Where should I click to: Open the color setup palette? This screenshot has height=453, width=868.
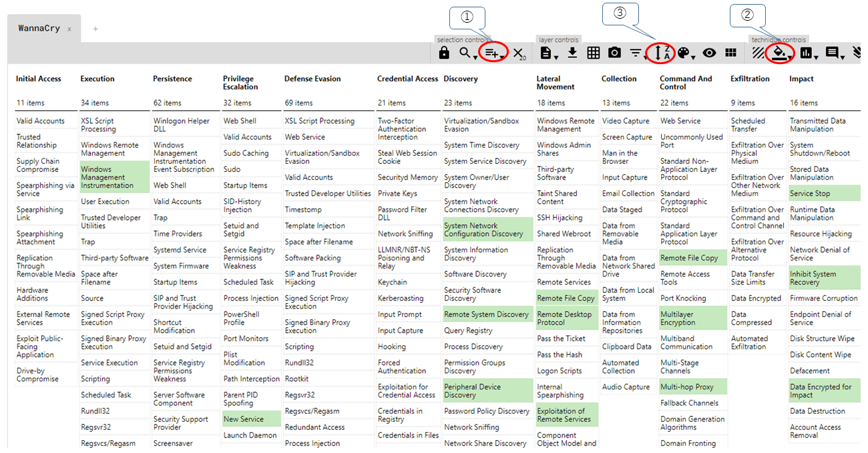pos(685,53)
